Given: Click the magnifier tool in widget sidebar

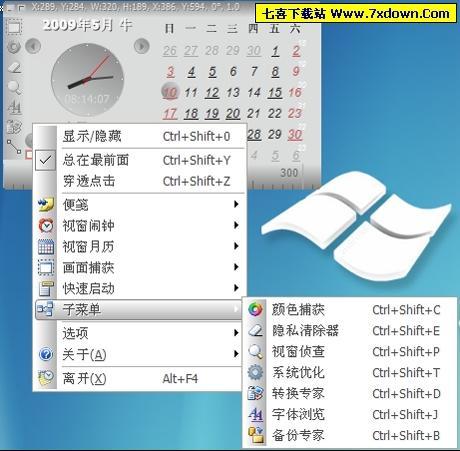Looking at the screenshot, I should click(x=14, y=87).
